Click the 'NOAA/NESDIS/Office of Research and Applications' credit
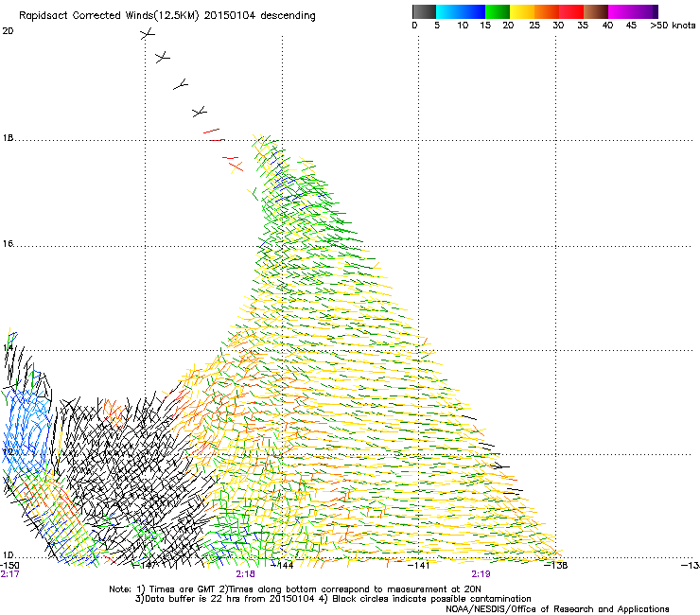Viewport: 700px width, 615px height. pos(557,609)
